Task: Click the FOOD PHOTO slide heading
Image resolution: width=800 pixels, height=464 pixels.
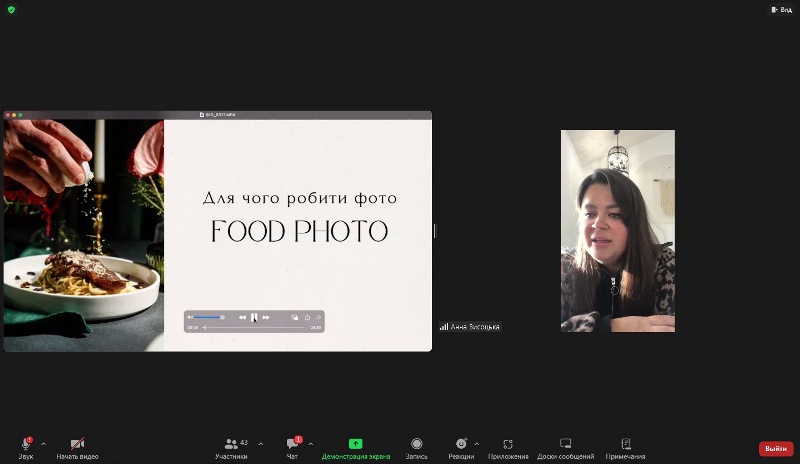Action: click(299, 231)
